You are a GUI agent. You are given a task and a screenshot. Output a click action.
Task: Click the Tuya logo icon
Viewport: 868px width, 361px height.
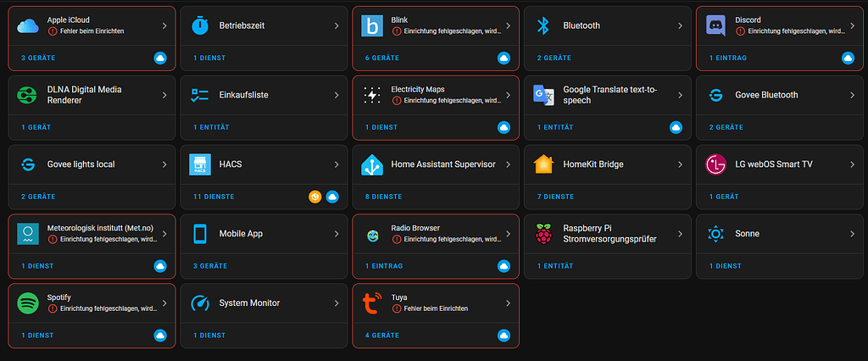pyautogui.click(x=371, y=303)
